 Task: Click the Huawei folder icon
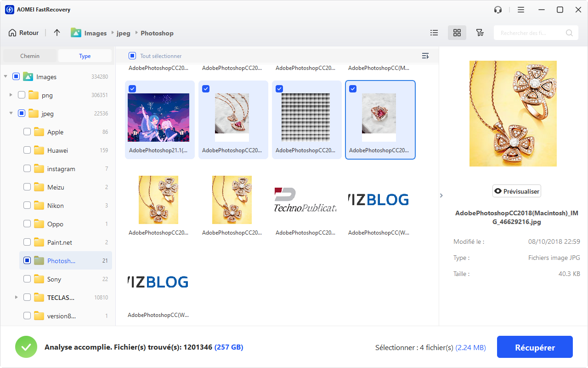[39, 150]
